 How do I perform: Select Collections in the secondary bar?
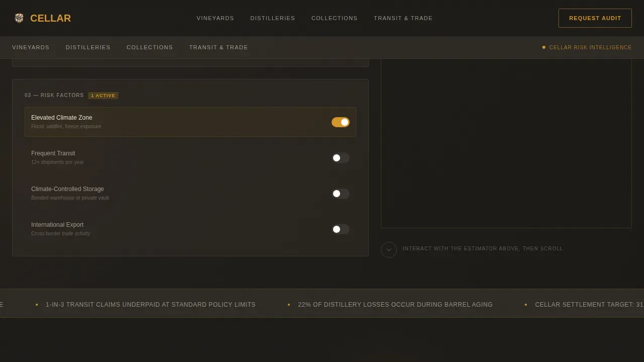click(x=150, y=47)
